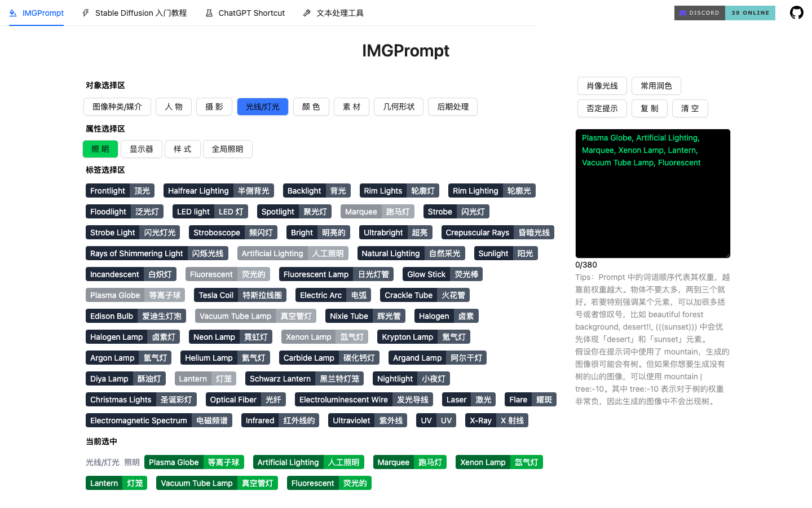Viewport: 812px width, 508px height.
Task: Clear the prompt with 清空 button
Action: click(690, 108)
